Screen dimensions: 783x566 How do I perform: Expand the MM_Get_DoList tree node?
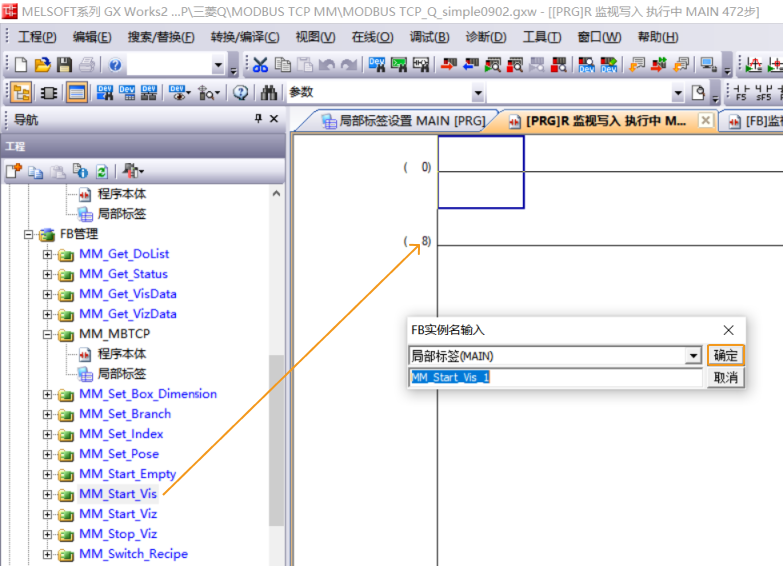point(47,254)
